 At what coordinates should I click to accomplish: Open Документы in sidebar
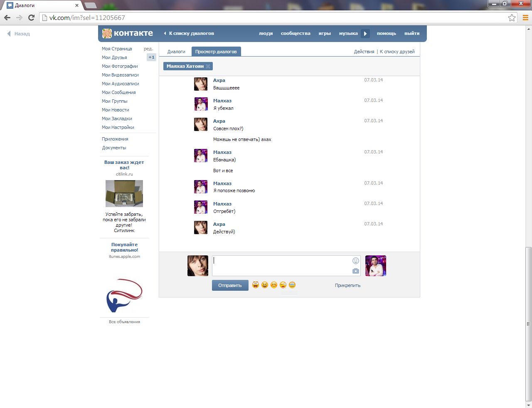point(114,148)
